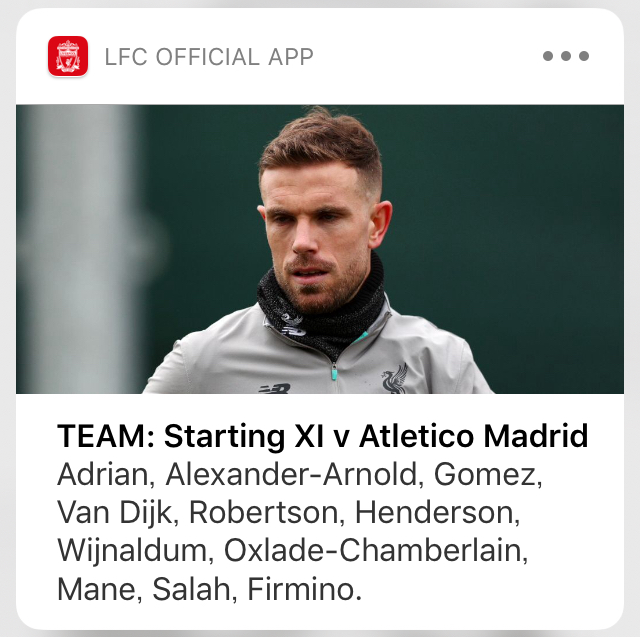Open the three-dot more options menu
This screenshot has height=637, width=640.
(x=566, y=56)
